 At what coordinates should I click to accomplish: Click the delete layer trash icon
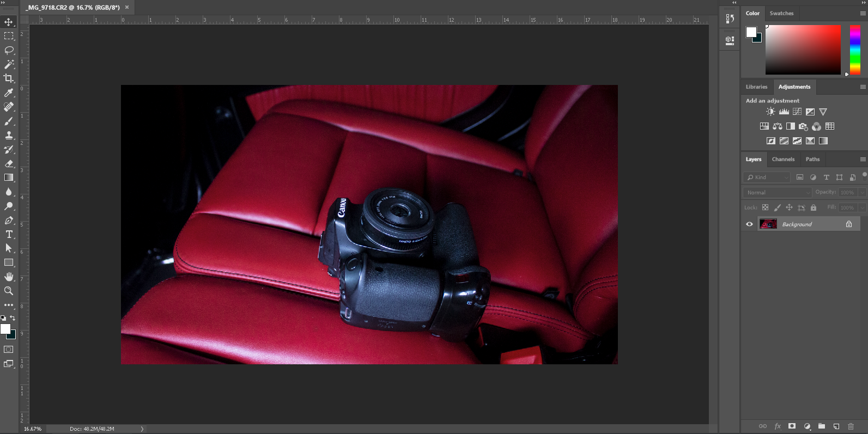(x=851, y=426)
